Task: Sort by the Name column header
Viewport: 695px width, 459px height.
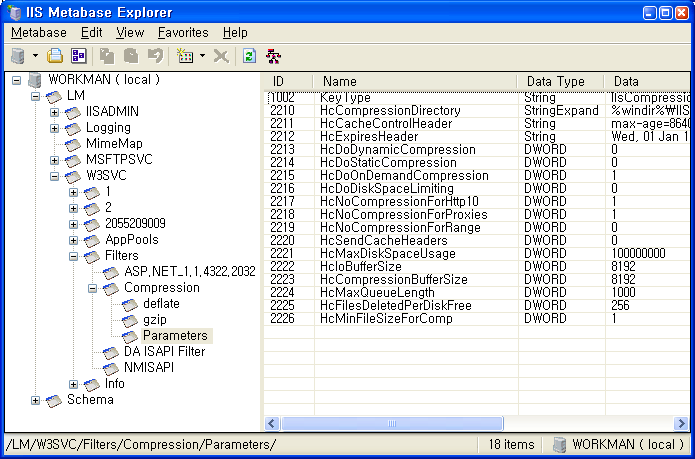Action: click(340, 81)
